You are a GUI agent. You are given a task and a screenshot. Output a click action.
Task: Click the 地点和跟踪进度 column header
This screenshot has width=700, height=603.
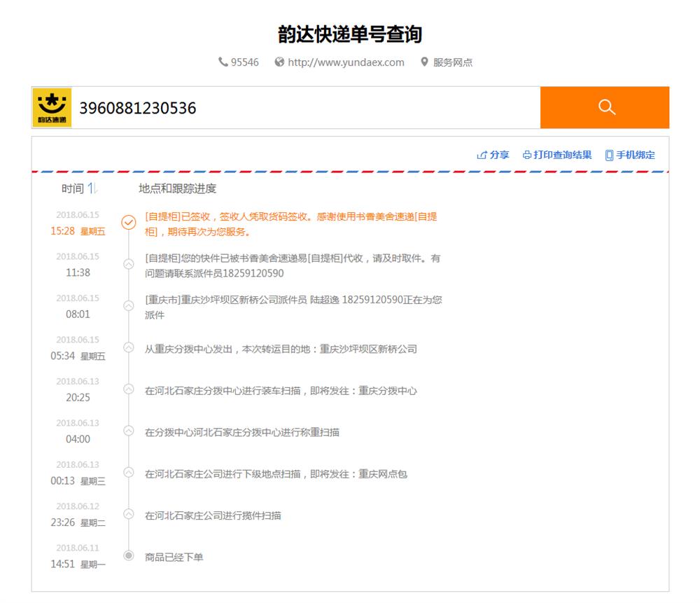(x=177, y=188)
